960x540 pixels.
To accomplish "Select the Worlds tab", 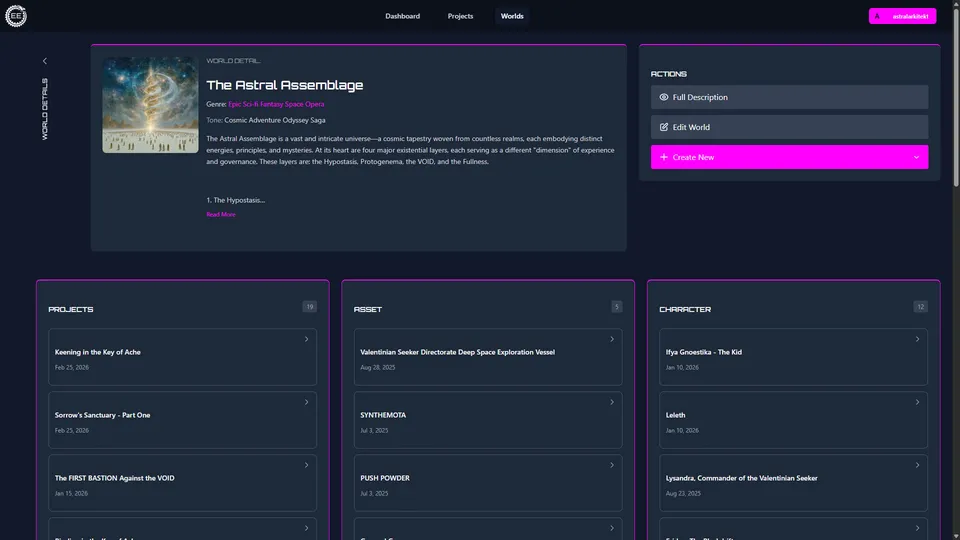I will (x=512, y=16).
